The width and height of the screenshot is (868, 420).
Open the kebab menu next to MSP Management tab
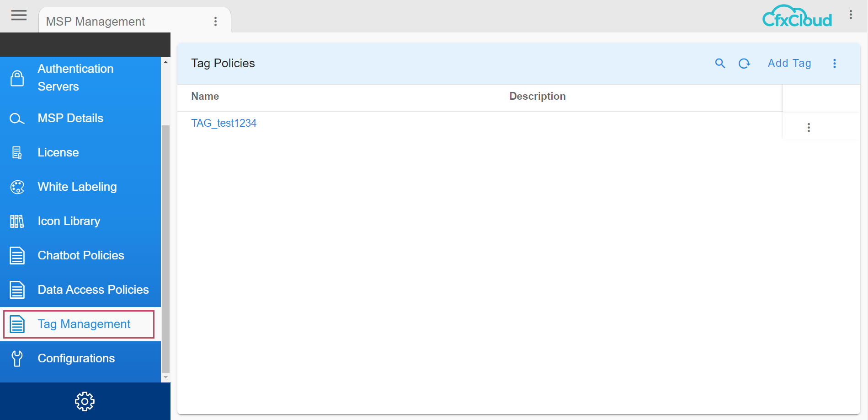(215, 21)
